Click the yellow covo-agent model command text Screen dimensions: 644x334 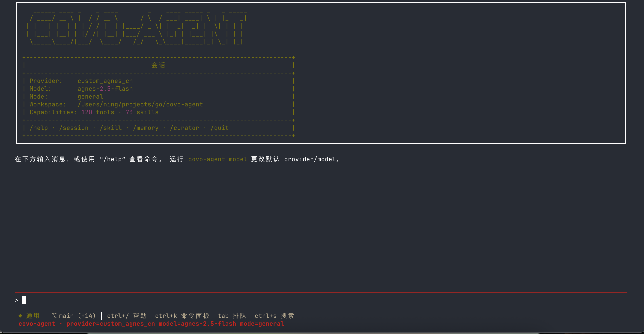tap(218, 159)
